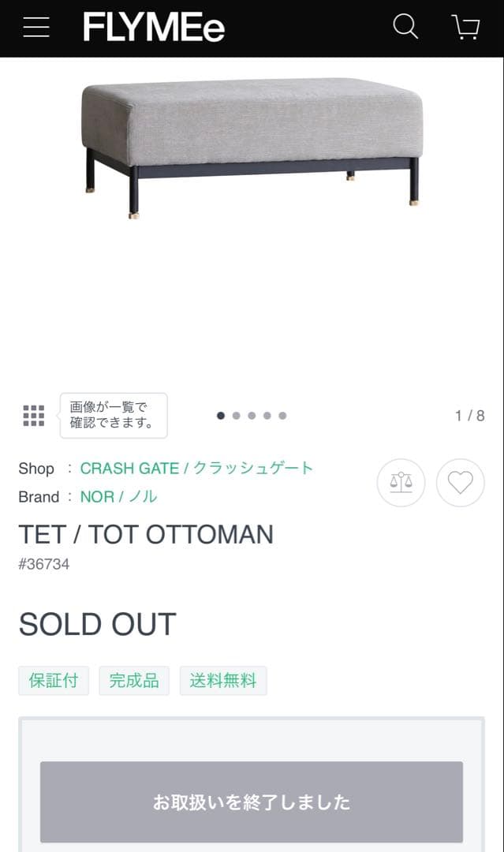Select the first filled pagination dot
Screen dimensions: 504x852
click(x=220, y=414)
